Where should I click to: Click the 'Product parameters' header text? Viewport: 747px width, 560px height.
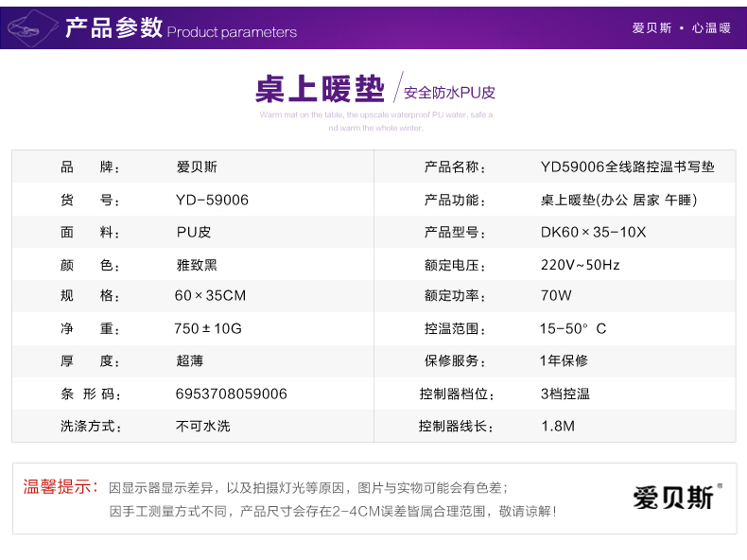[x=232, y=32]
